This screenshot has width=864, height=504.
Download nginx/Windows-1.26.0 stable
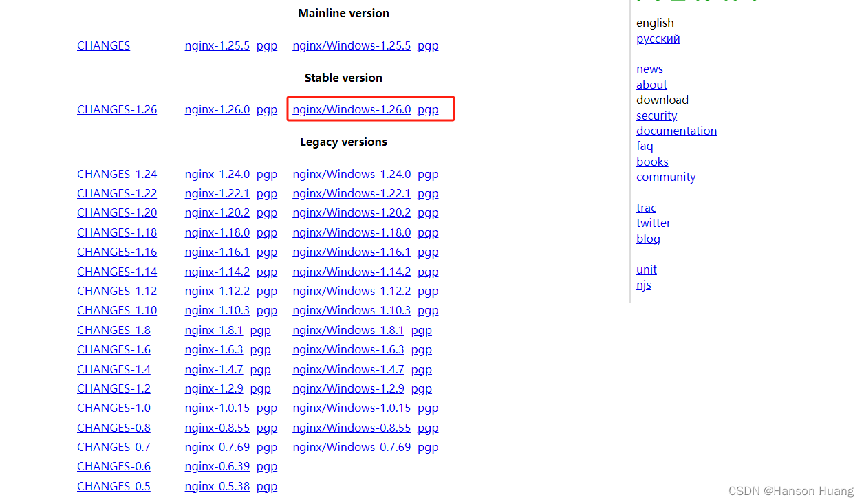[x=352, y=109]
